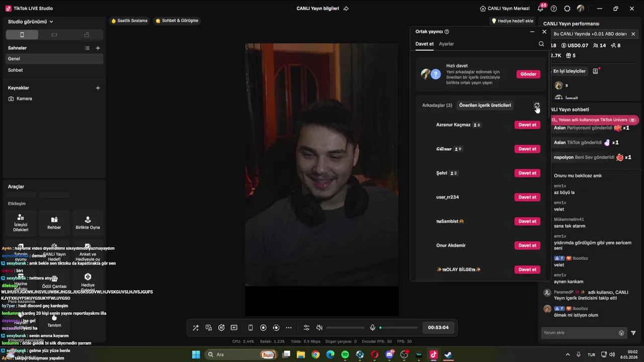Click the 00:53:04 stream timer button
This screenshot has height=362, width=644.
pyautogui.click(x=438, y=328)
